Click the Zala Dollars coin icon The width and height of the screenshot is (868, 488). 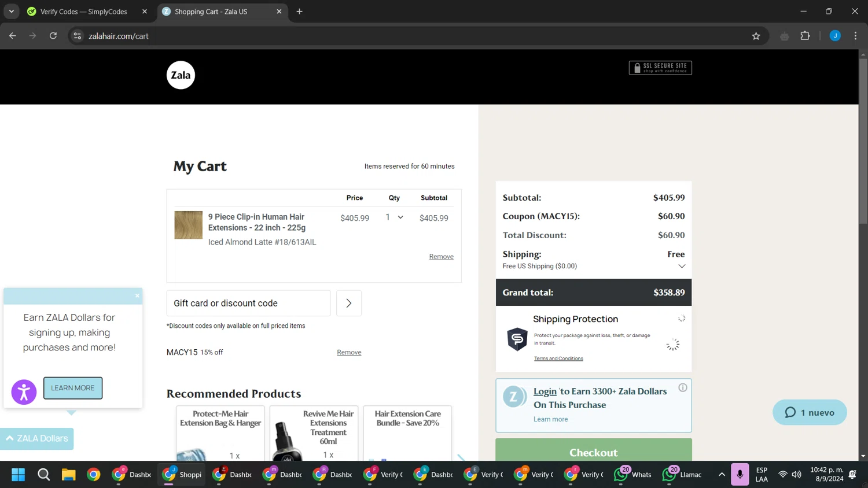(x=513, y=397)
